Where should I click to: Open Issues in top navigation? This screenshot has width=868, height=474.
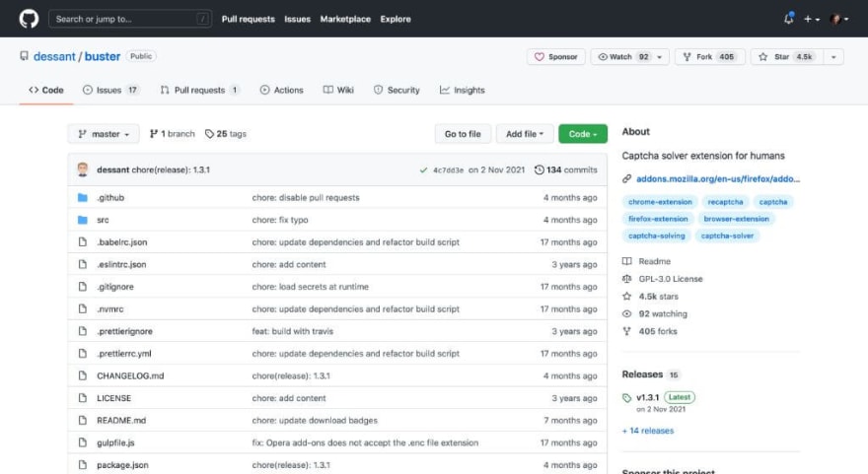[x=297, y=19]
